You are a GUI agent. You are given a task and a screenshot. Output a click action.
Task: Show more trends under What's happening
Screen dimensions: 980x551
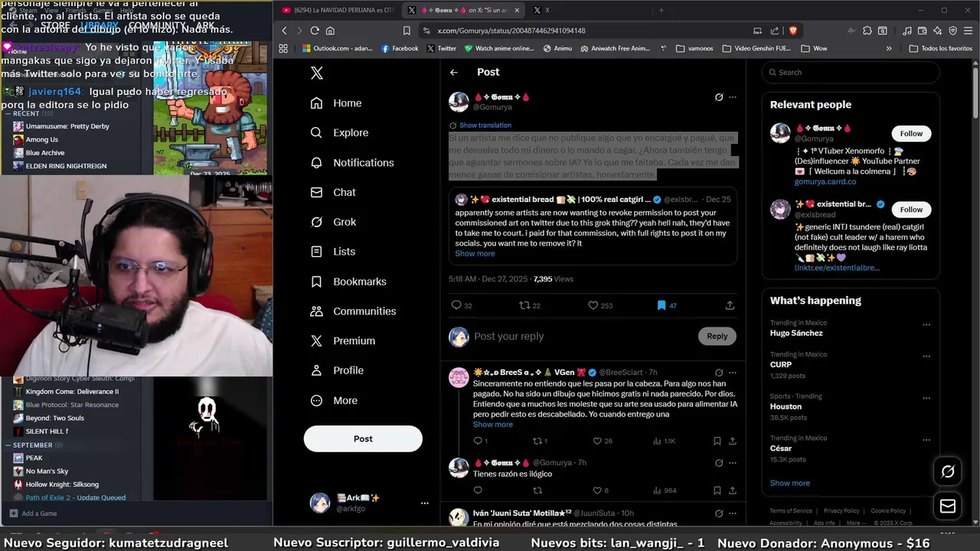(x=789, y=483)
